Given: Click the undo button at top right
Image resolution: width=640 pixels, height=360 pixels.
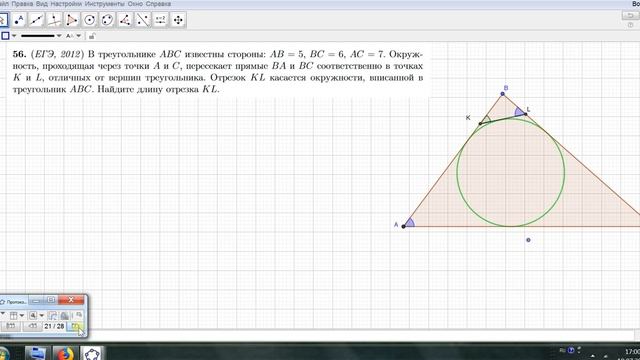Looking at the screenshot, I should (x=630, y=16).
